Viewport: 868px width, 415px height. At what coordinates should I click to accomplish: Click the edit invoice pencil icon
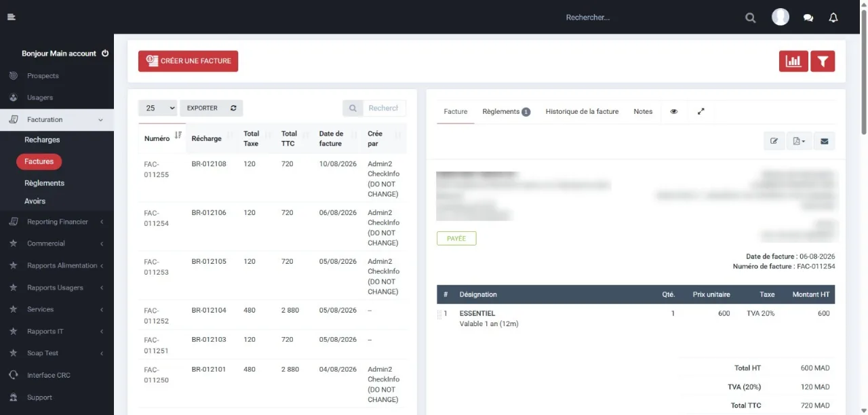pos(774,141)
